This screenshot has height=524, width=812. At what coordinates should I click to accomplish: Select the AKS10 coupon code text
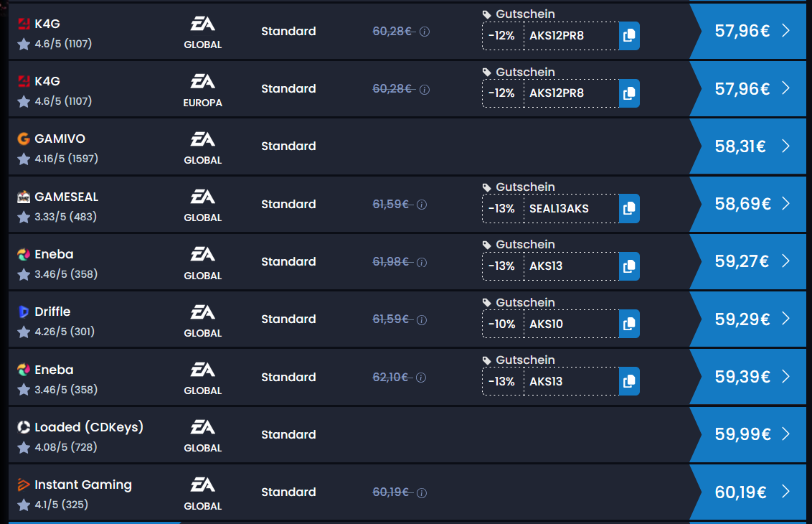pos(546,324)
